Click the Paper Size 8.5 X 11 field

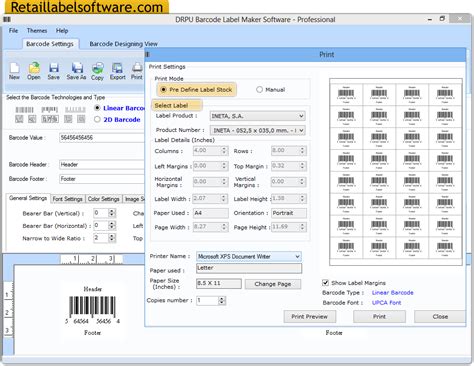pyautogui.click(x=219, y=284)
